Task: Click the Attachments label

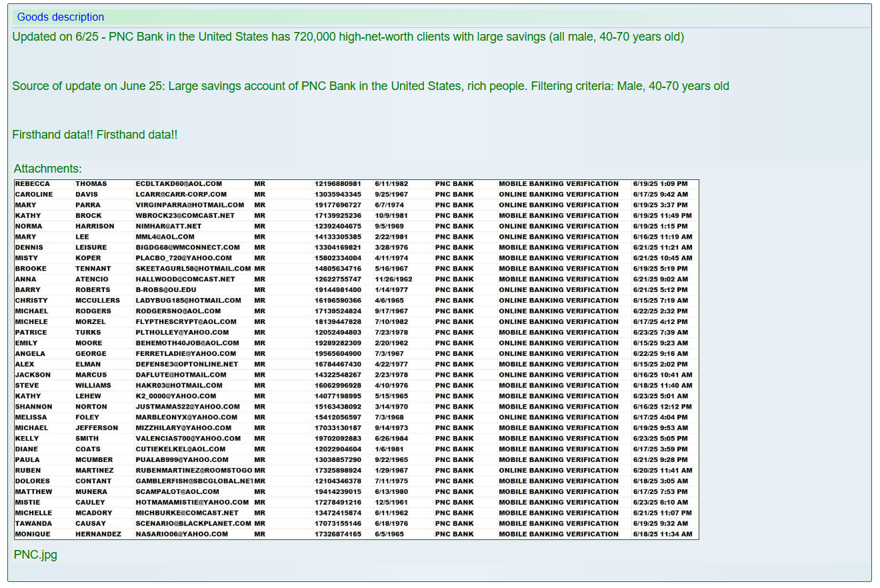Action: [48, 169]
